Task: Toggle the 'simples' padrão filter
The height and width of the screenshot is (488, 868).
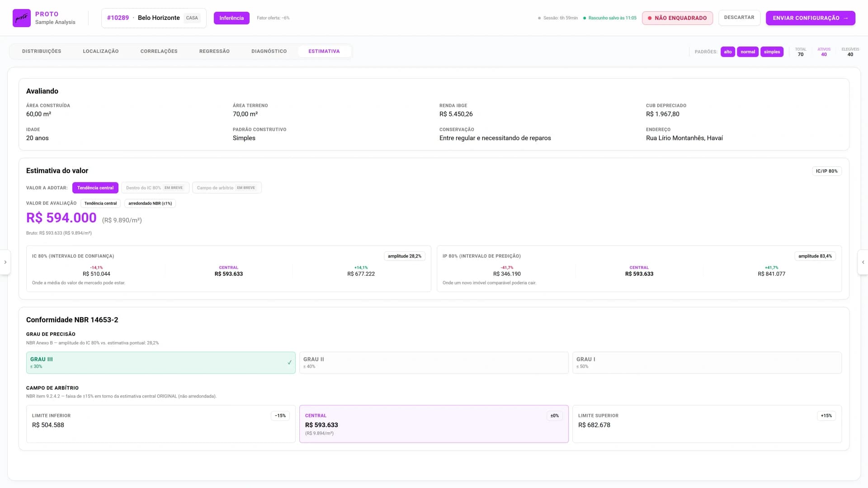Action: (772, 52)
